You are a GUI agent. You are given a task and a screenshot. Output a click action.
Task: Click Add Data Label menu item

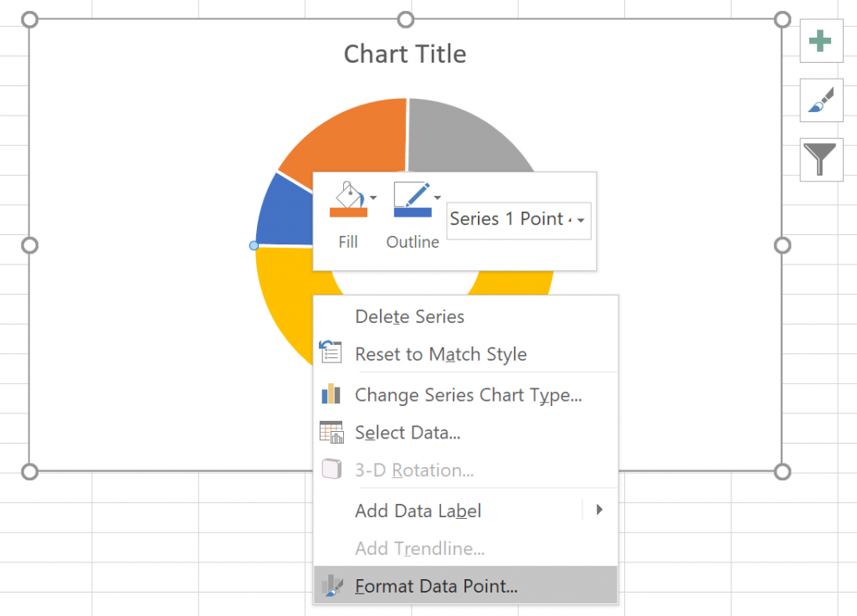pyautogui.click(x=418, y=511)
